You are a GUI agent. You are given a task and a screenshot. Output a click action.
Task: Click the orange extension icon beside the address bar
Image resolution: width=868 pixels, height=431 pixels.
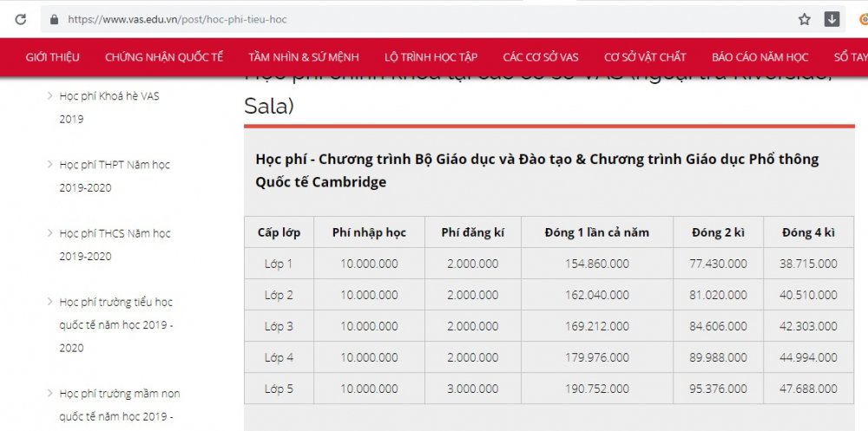tap(863, 19)
